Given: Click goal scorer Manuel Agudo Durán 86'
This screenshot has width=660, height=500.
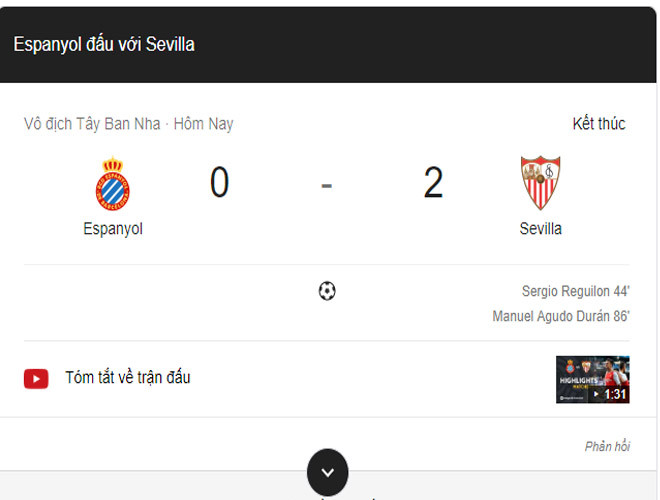Looking at the screenshot, I should [560, 316].
